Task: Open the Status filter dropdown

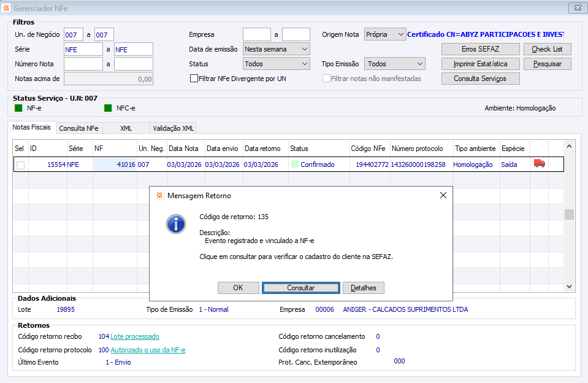Action: coord(277,64)
